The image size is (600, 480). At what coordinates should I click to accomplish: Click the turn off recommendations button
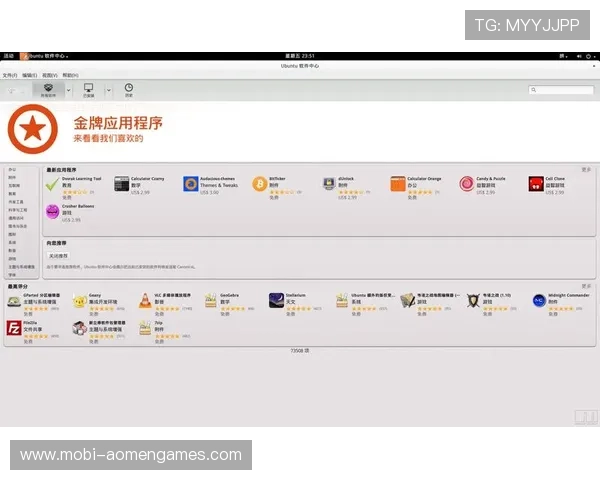58,256
